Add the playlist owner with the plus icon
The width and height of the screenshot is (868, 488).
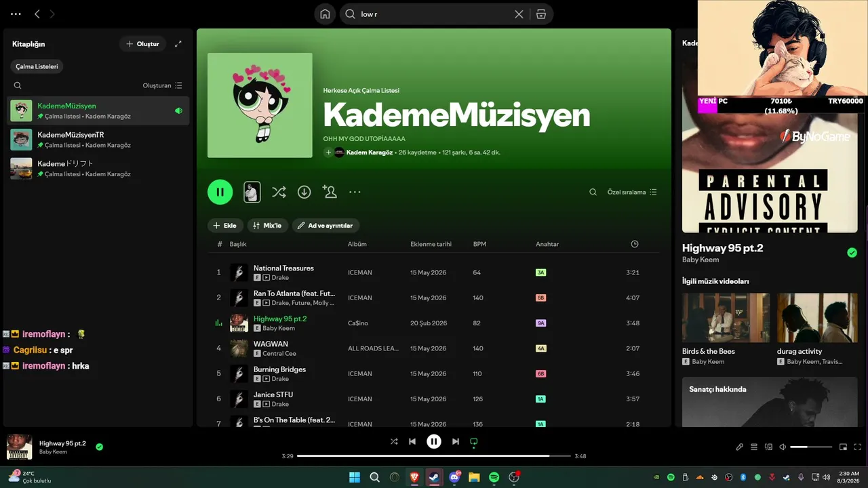coord(328,152)
